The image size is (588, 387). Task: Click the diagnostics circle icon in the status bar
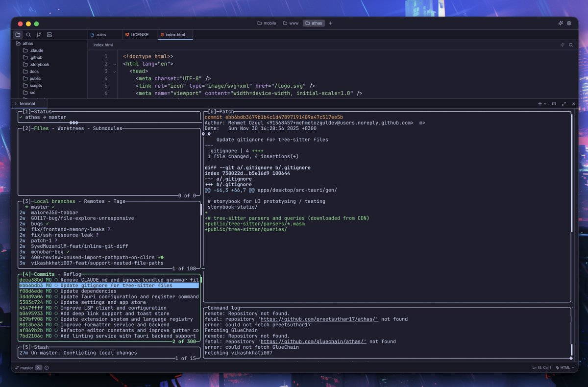coord(47,367)
